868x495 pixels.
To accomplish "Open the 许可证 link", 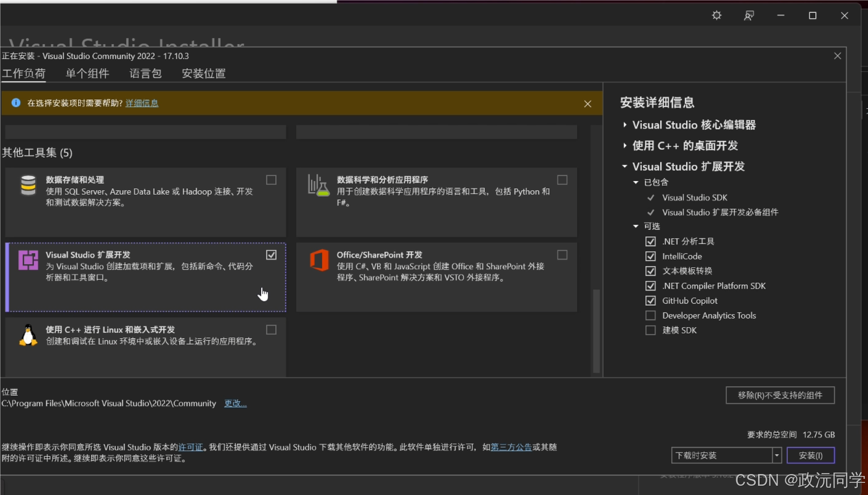I will coord(191,447).
